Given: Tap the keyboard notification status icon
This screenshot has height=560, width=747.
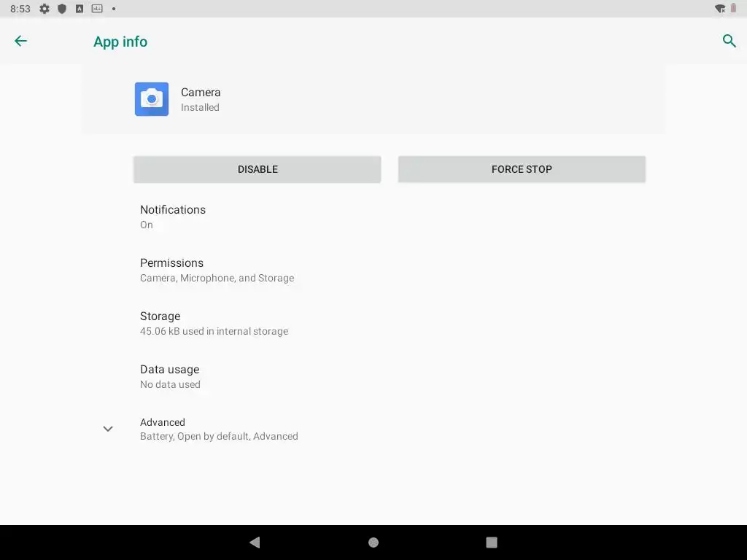Looking at the screenshot, I should pyautogui.click(x=97, y=9).
